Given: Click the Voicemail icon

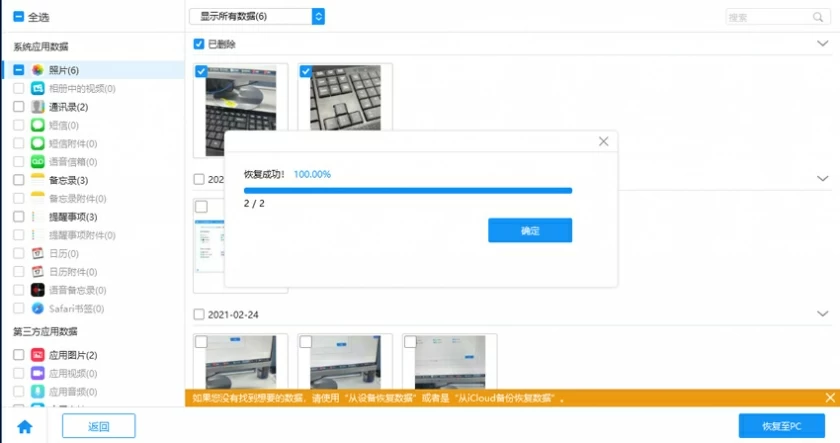Looking at the screenshot, I should (x=38, y=161).
